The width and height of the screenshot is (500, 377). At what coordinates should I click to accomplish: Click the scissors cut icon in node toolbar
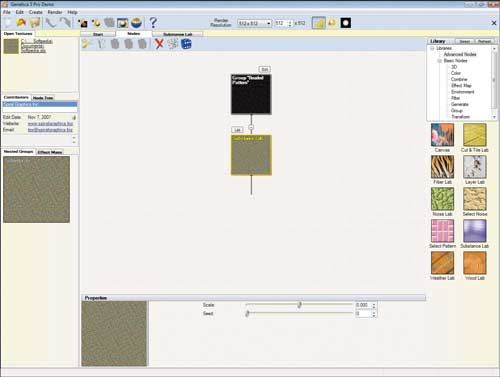(x=87, y=44)
